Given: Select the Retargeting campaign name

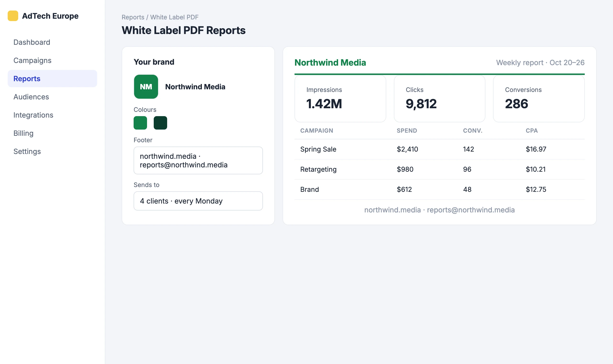Looking at the screenshot, I should [x=318, y=169].
